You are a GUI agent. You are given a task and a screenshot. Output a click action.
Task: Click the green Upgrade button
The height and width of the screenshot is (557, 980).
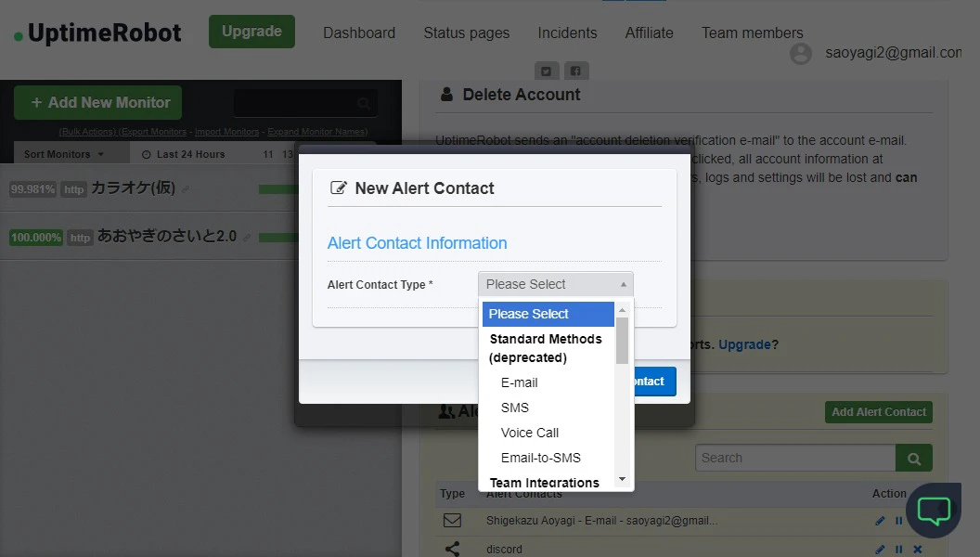(251, 32)
